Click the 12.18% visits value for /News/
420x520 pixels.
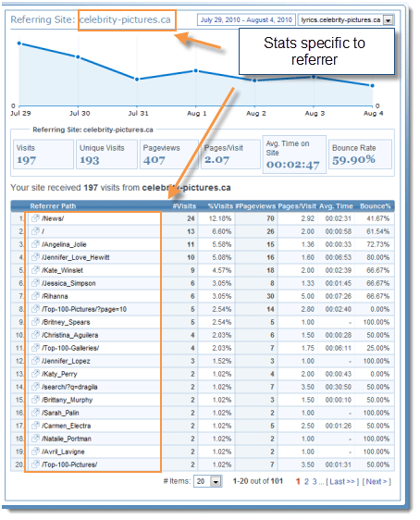220,218
